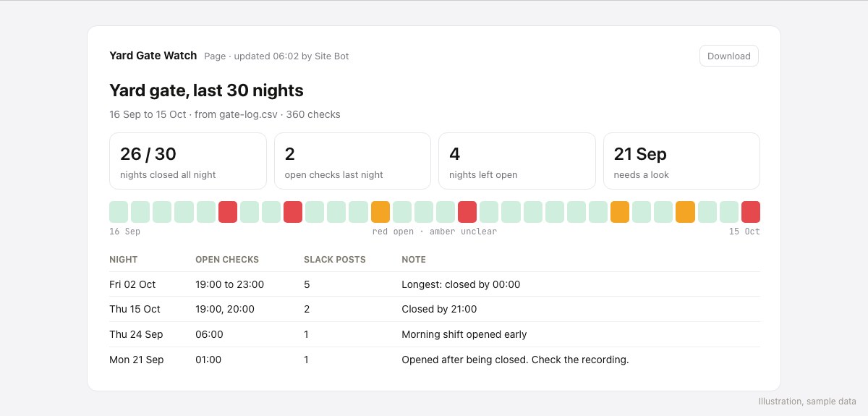The height and width of the screenshot is (416, 868).
Task: Open the '2 open checks last night' card
Action: click(352, 161)
